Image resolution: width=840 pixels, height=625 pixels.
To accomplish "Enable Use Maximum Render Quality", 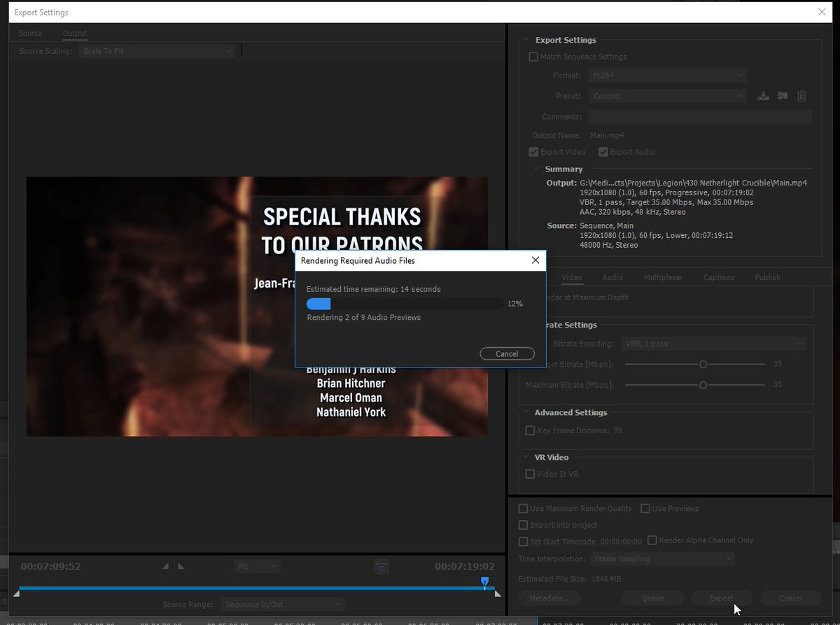I will click(x=523, y=509).
